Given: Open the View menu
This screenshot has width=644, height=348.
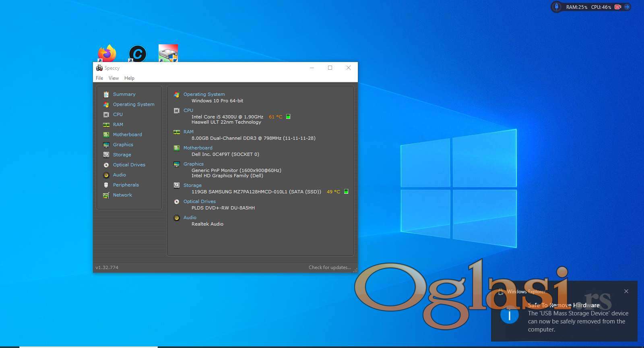Looking at the screenshot, I should pyautogui.click(x=114, y=78).
